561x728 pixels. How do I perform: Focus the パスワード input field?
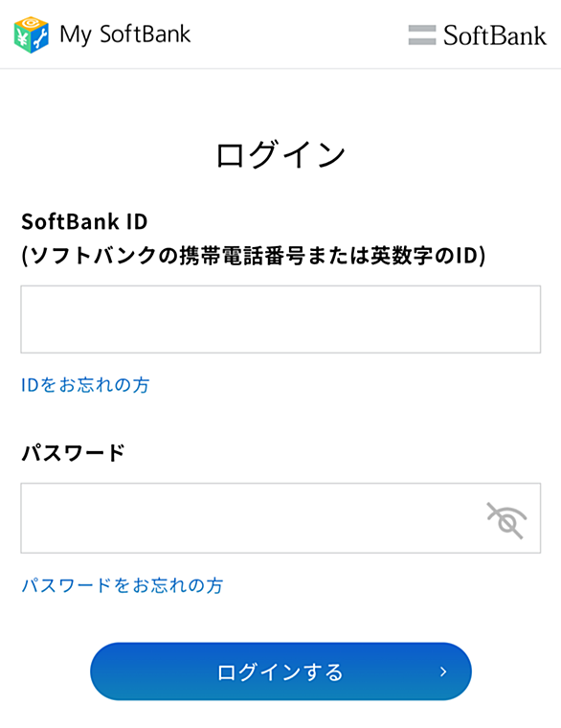tap(280, 518)
